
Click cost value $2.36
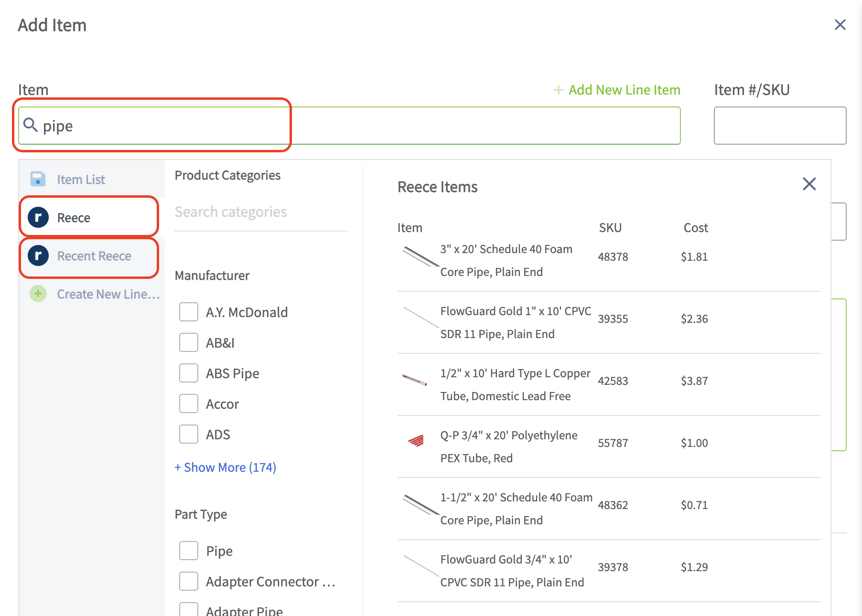click(x=694, y=319)
